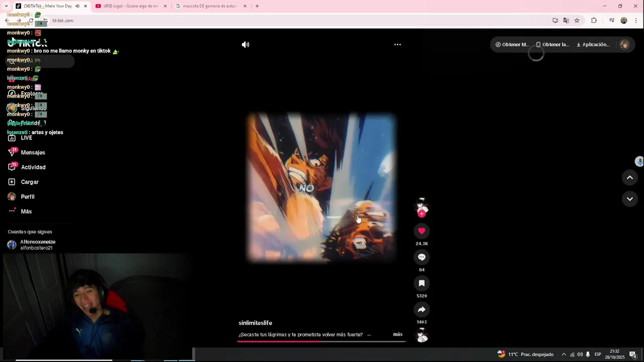This screenshot has width=644, height=362.
Task: Like the video with heart icon
Action: point(422,231)
